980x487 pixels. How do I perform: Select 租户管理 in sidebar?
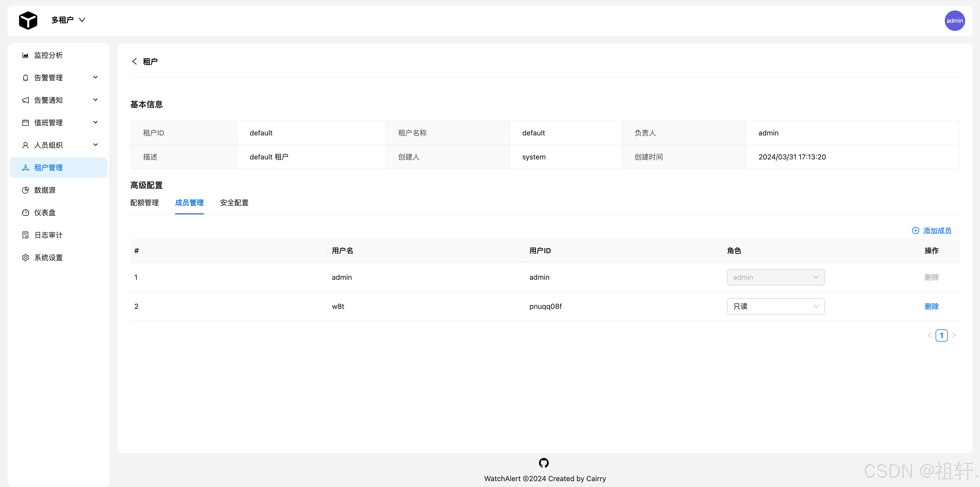point(58,168)
